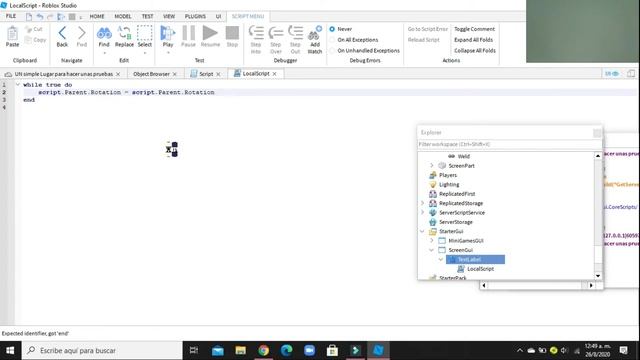This screenshot has width=640, height=360.
Task: Switch to the PLUGINS ribbon tab
Action: point(195,16)
